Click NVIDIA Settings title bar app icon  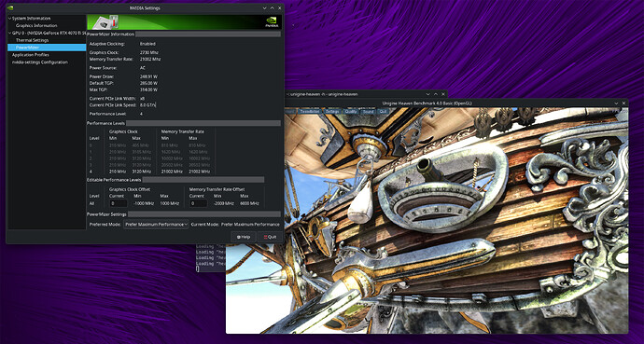(10, 7)
